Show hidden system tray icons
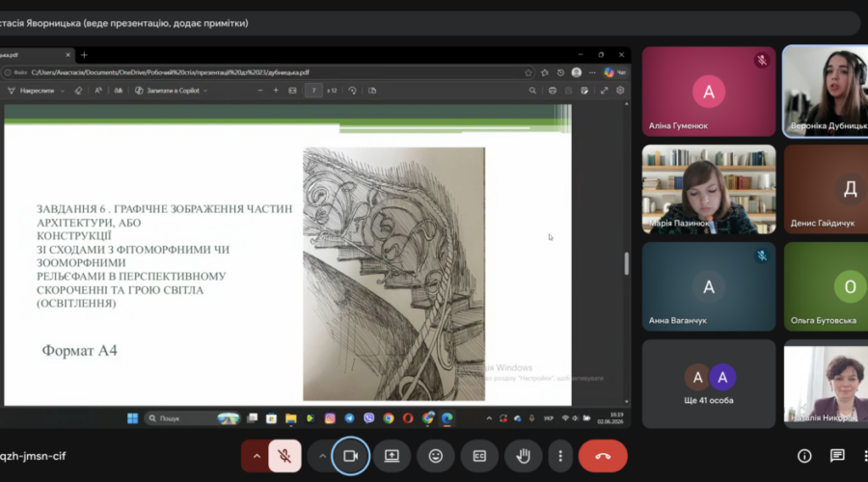 [x=489, y=418]
